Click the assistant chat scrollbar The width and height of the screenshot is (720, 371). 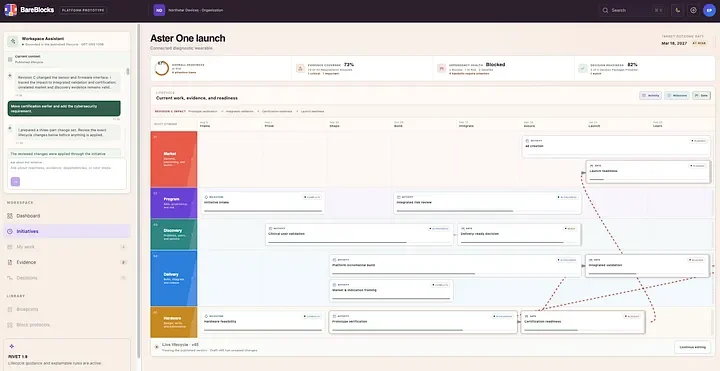pos(128,71)
